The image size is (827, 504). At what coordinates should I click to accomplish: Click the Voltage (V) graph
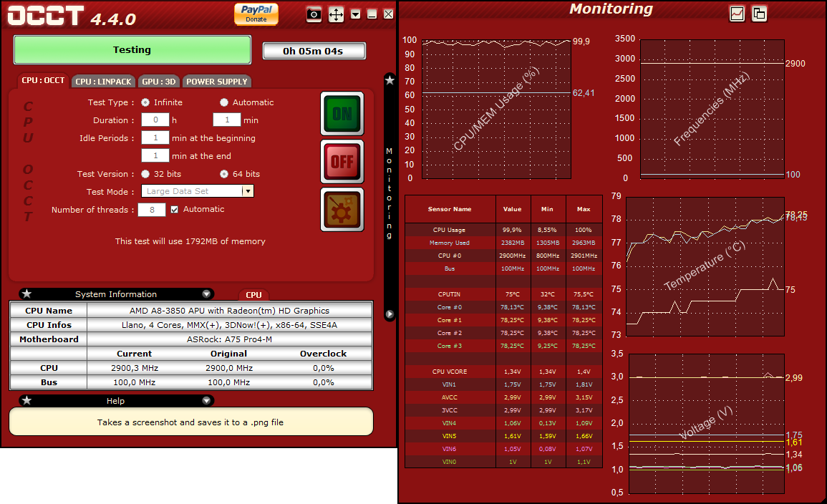point(707,423)
